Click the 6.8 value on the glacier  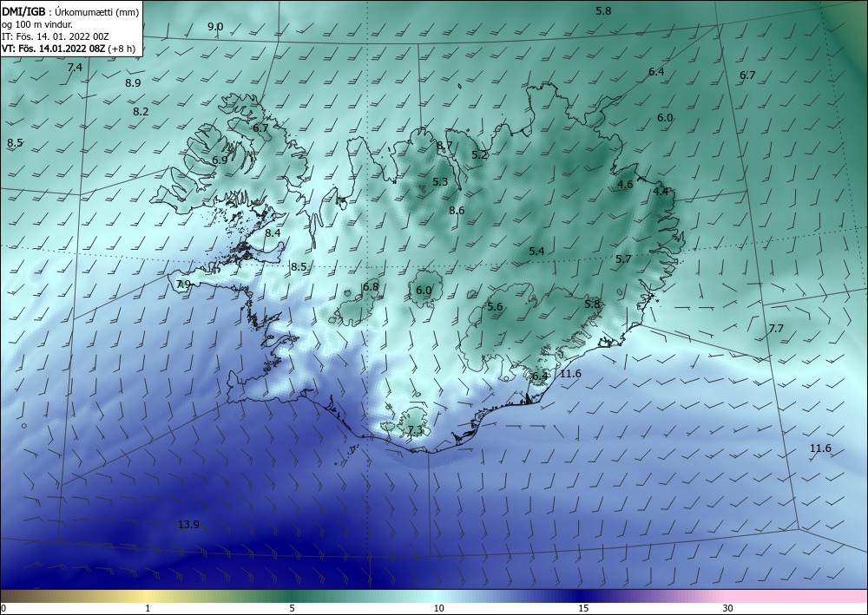[x=371, y=286]
